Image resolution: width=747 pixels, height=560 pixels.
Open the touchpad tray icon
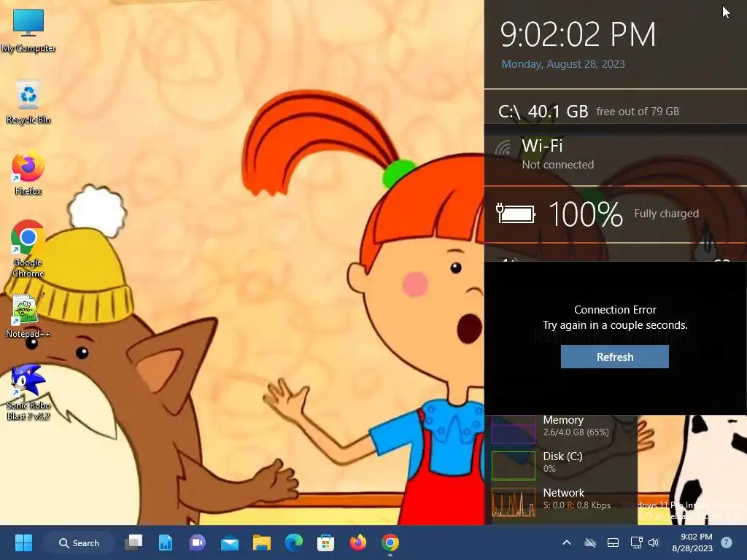point(613,542)
